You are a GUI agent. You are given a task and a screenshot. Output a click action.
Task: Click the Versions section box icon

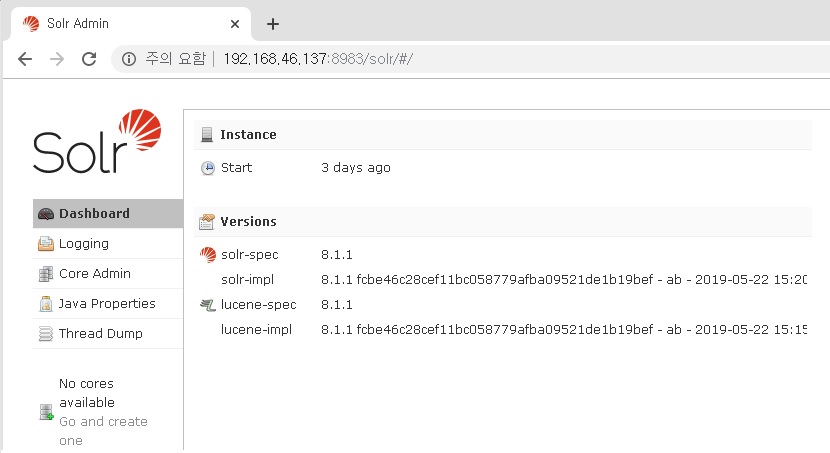tap(207, 222)
